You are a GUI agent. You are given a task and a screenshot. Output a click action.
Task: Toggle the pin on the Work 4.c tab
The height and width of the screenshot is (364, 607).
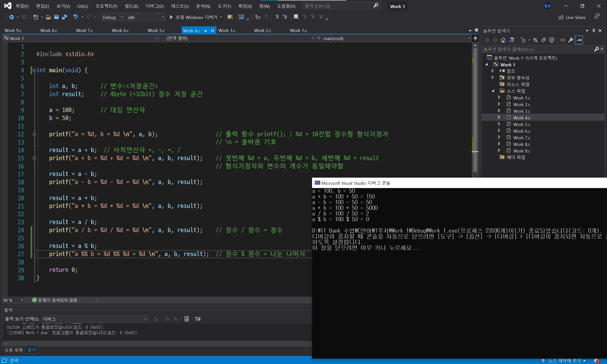(206, 31)
